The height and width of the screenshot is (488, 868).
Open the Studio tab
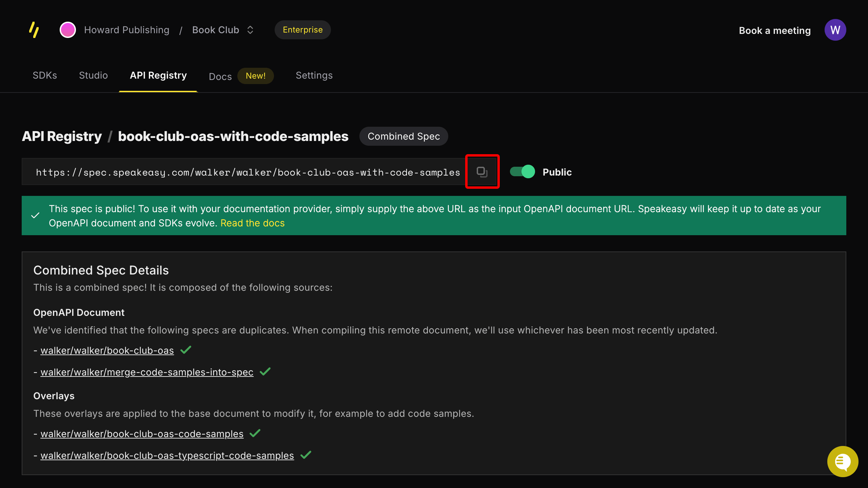pos(93,75)
